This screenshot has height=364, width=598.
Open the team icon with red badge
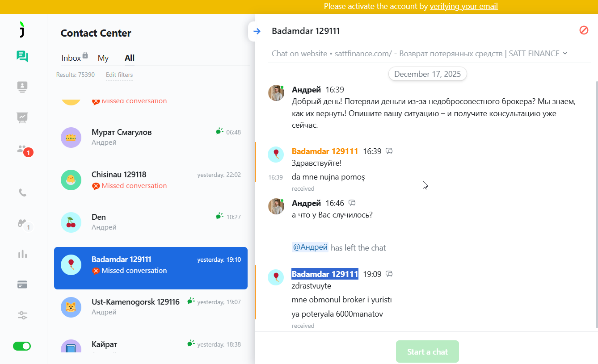pos(22,150)
